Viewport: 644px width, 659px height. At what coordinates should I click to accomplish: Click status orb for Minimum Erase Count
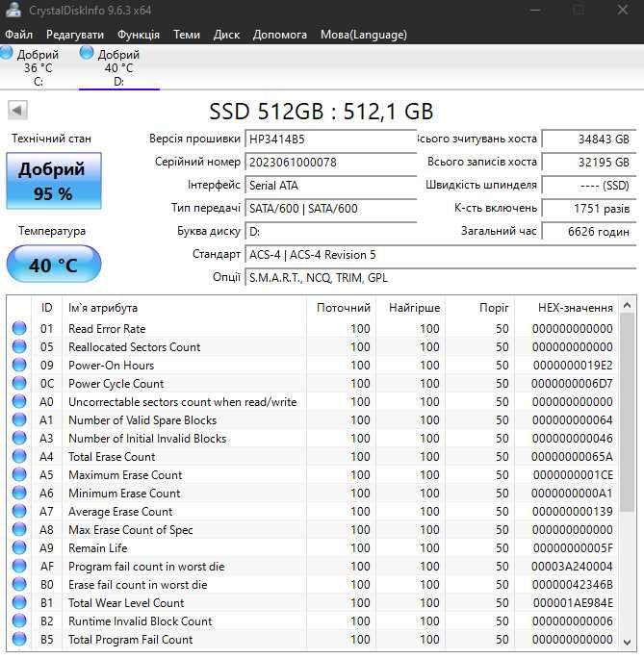pyautogui.click(x=19, y=493)
